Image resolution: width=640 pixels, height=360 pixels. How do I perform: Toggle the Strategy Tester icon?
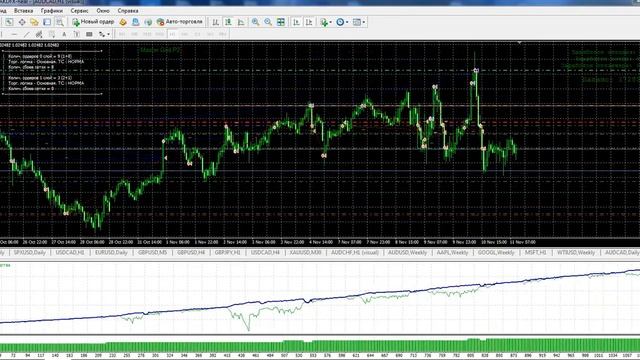click(60, 22)
